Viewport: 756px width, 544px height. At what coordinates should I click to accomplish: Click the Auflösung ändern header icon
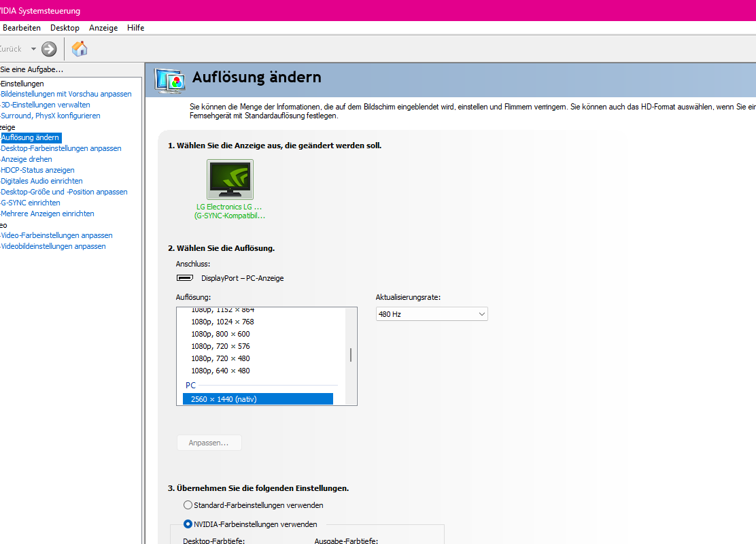[170, 80]
